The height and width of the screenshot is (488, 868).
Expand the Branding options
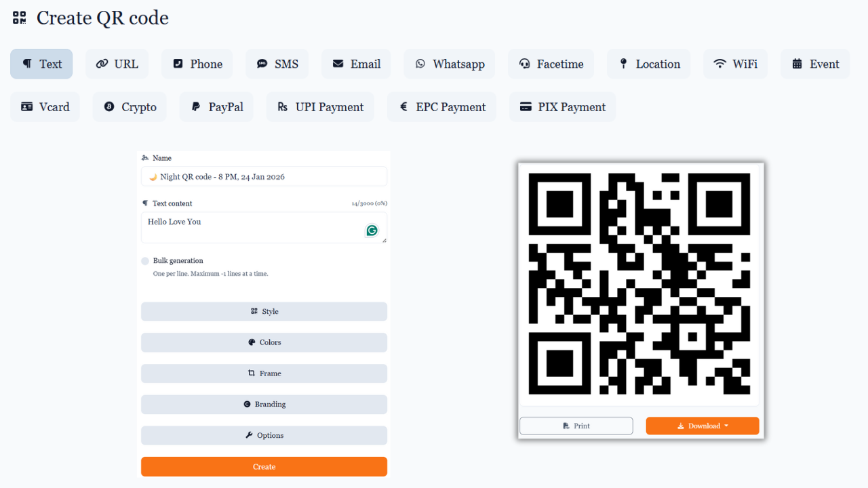click(264, 404)
